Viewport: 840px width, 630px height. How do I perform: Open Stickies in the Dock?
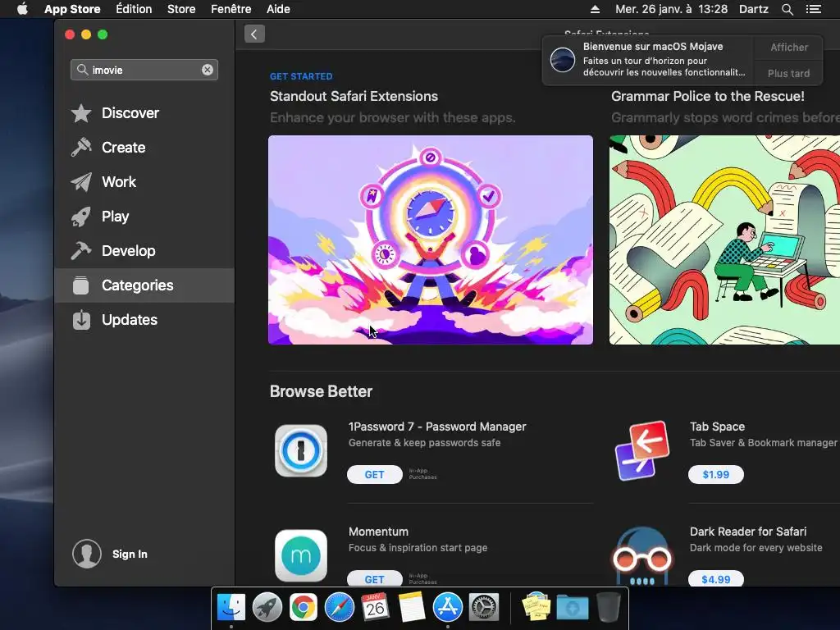[x=536, y=608]
